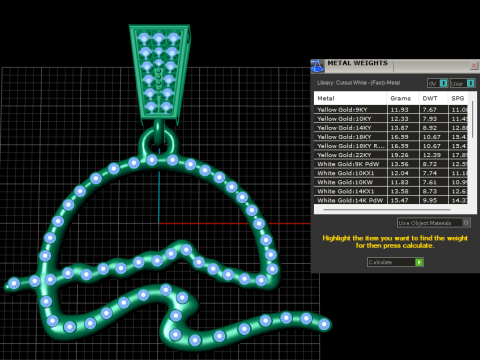Click the 12.39 DWT cell

[x=434, y=155]
